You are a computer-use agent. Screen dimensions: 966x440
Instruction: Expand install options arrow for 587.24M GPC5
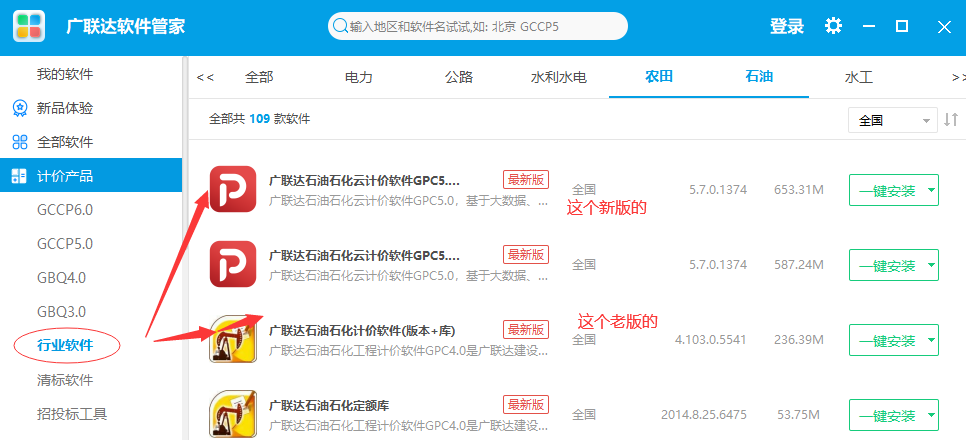[x=930, y=266]
